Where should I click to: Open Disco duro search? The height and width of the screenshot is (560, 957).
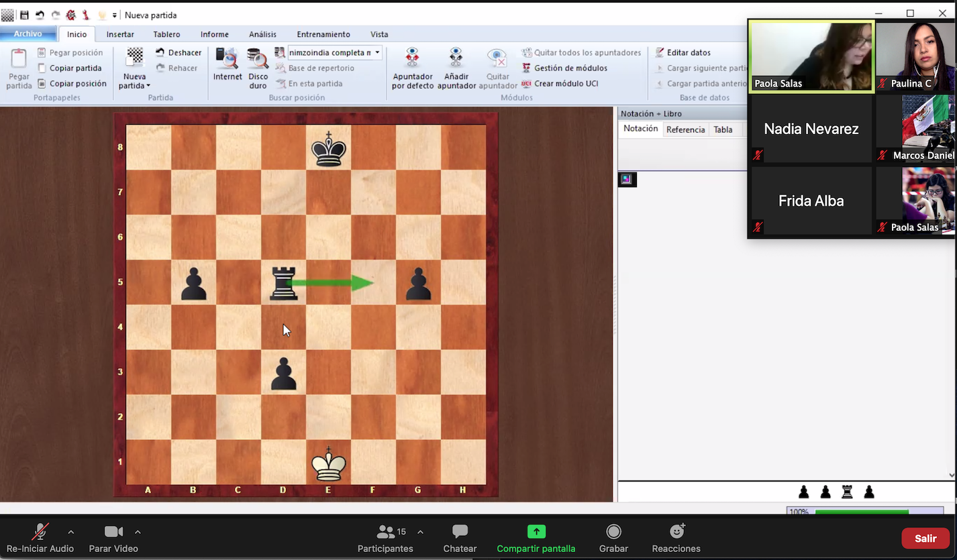click(258, 60)
